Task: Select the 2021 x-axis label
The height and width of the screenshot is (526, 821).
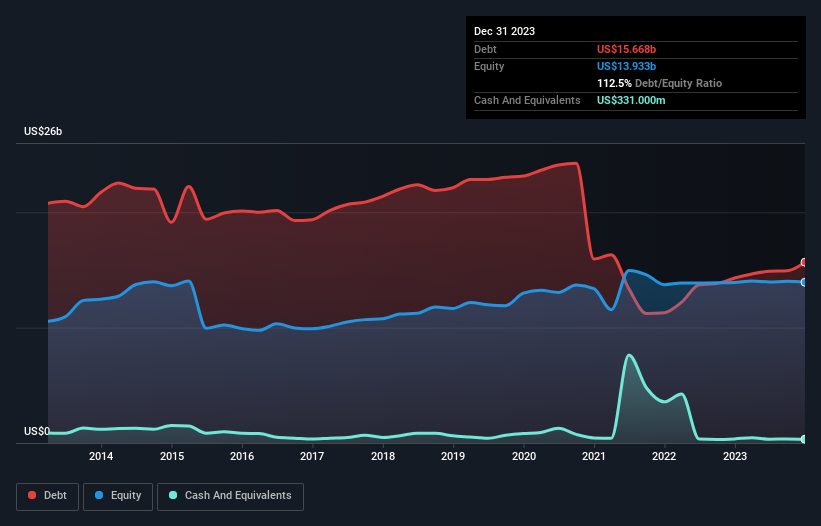Action: click(594, 456)
